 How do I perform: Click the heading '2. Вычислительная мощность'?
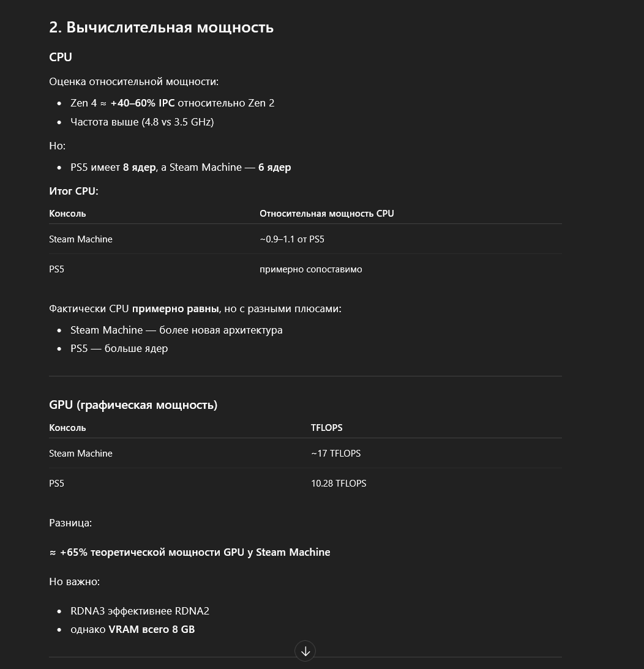(162, 28)
